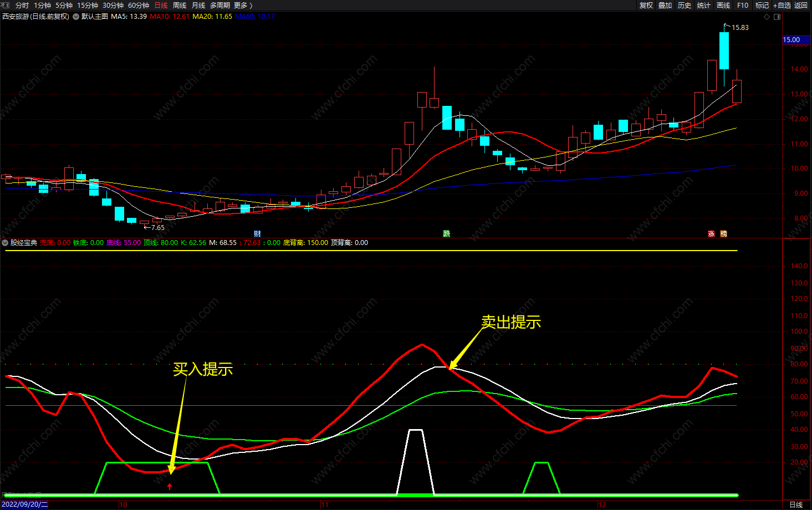Click the 15.83 high price label
The width and height of the screenshot is (812, 510).
coord(740,28)
